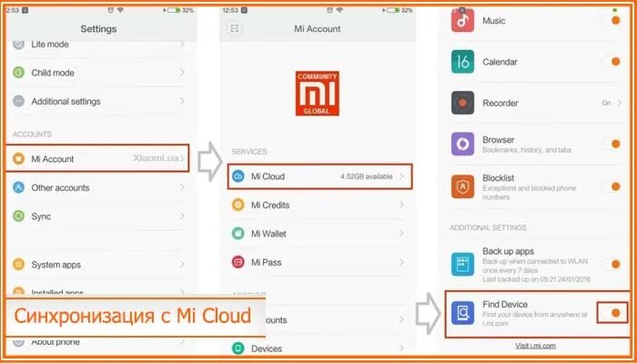Expand Lite mode via its chevron
The height and width of the screenshot is (364, 637).
(182, 45)
